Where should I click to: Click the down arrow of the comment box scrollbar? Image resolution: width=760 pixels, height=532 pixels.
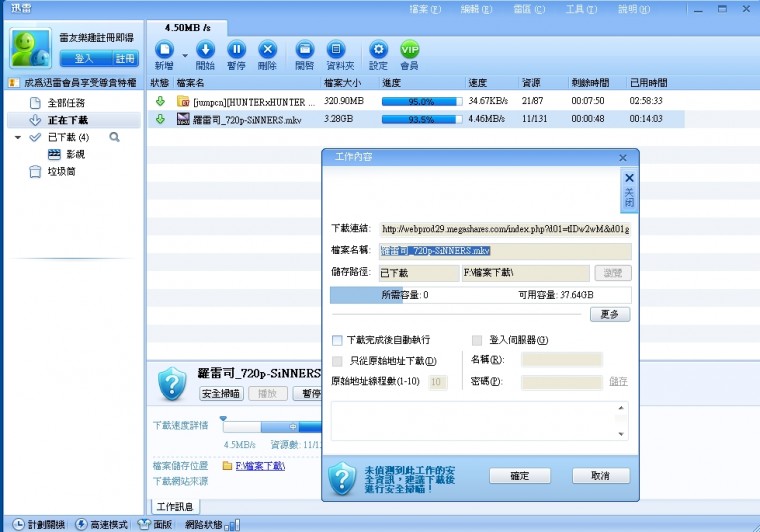pos(621,434)
